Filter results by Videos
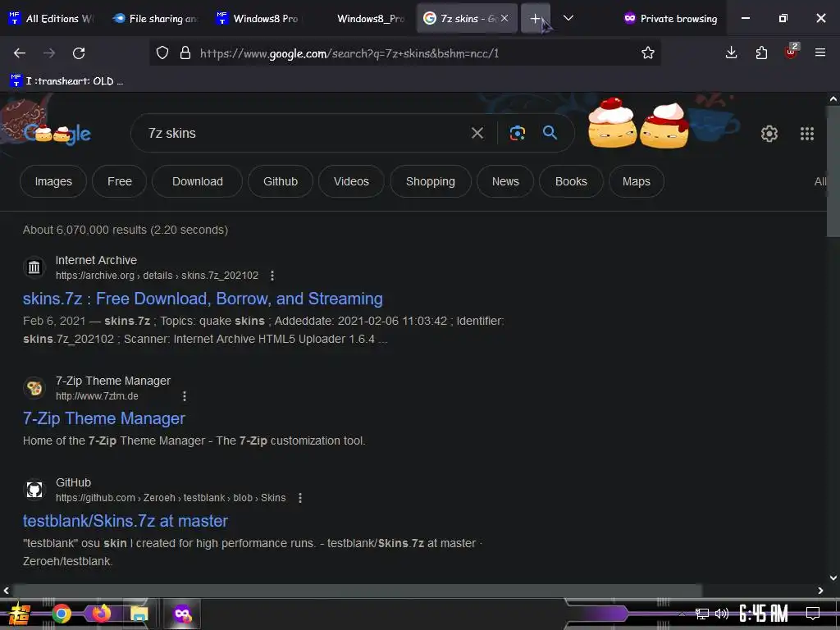Image resolution: width=840 pixels, height=630 pixels. point(351,181)
